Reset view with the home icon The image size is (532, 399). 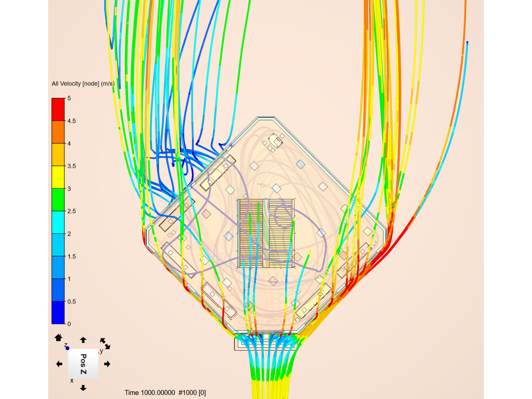(58, 338)
